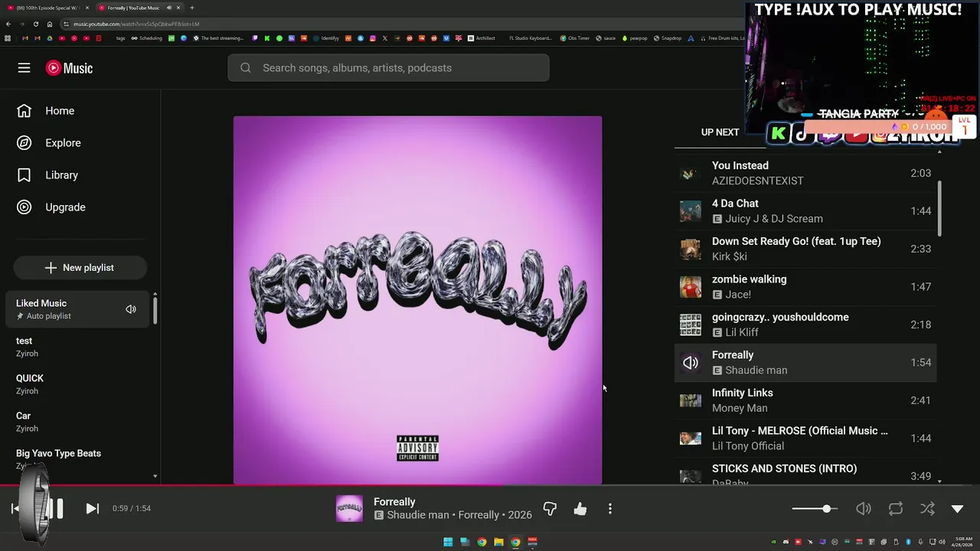This screenshot has width=980, height=551.
Task: Click the 0:59 / 1:54 time display
Action: [132, 509]
